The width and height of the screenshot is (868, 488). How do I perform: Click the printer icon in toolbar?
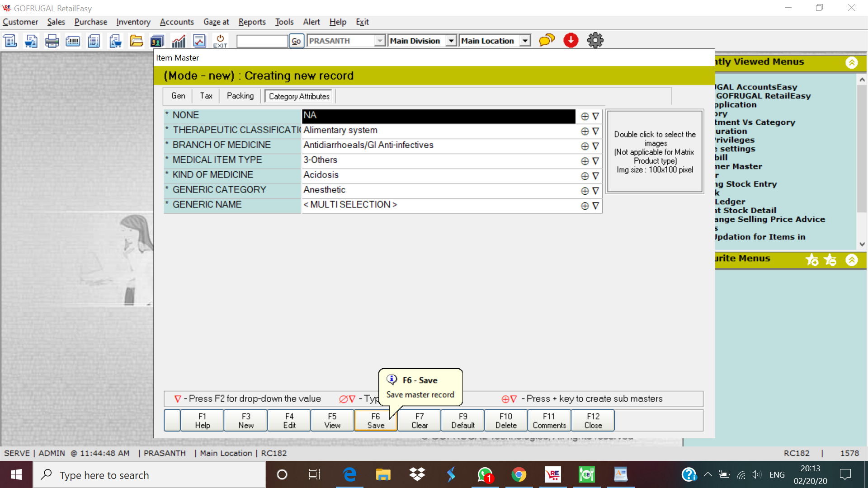(x=52, y=41)
